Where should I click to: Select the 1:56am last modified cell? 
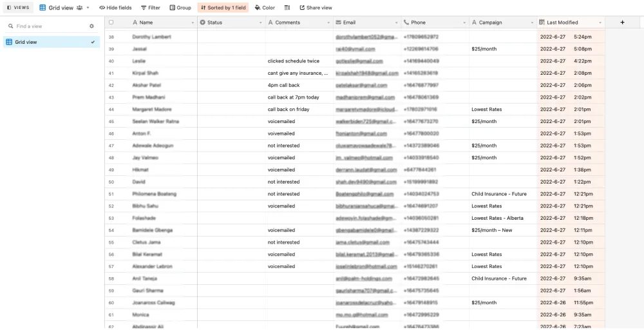pyautogui.click(x=571, y=291)
